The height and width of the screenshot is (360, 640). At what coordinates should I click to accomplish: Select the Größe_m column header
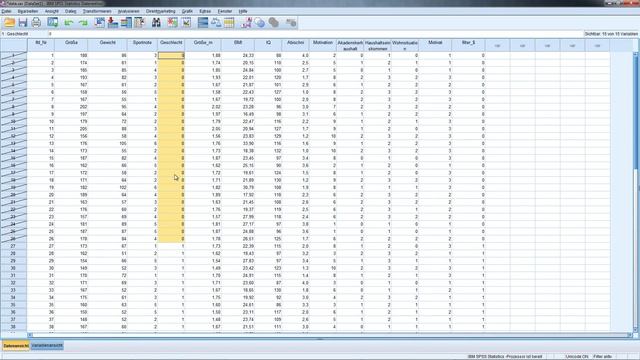[203, 45]
